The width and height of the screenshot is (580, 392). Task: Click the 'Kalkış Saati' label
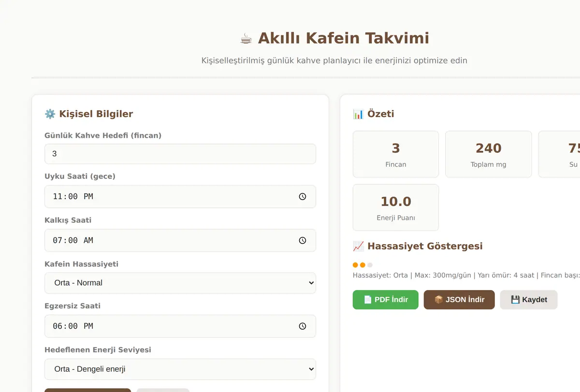(x=68, y=220)
